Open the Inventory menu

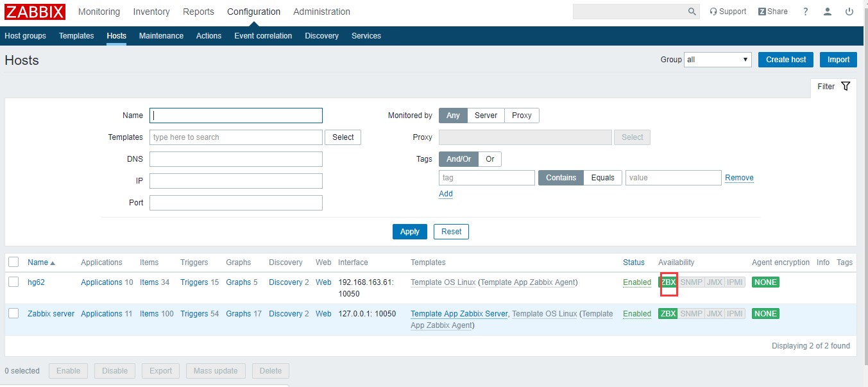[x=151, y=12]
